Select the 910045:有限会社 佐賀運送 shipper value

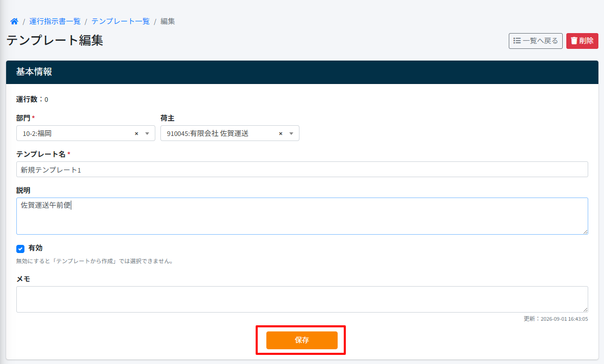[x=208, y=134]
